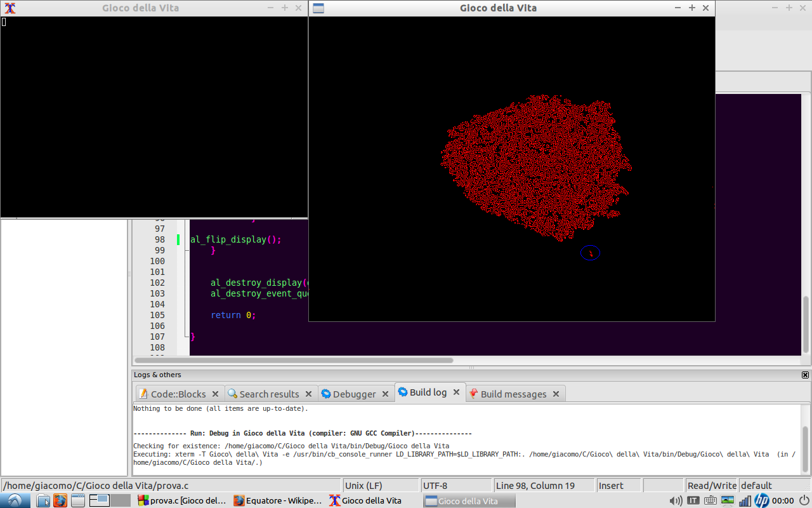Screen dimensions: 812x508
Task: Click the blue circled cell in the simulation
Action: [x=590, y=253]
